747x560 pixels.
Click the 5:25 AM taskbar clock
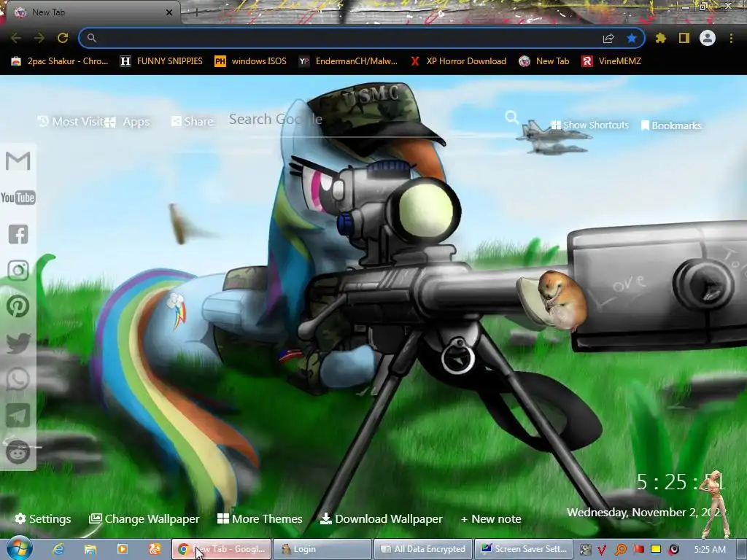(710, 550)
